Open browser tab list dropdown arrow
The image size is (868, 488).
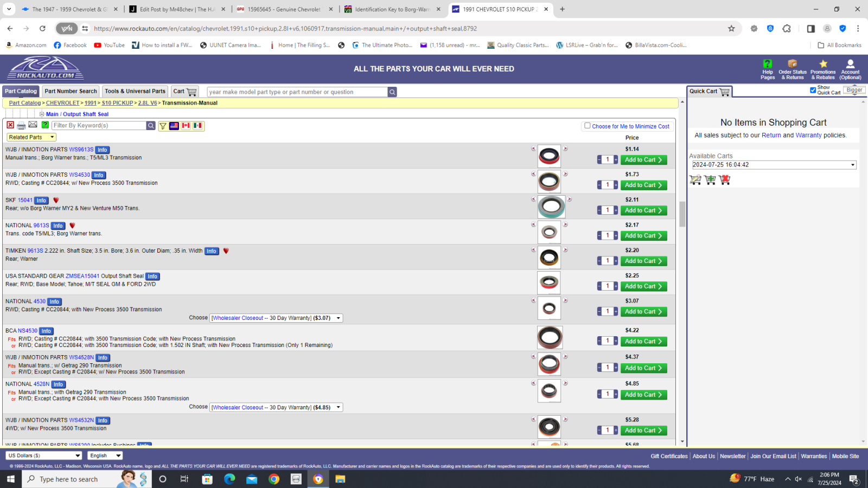pos(10,9)
